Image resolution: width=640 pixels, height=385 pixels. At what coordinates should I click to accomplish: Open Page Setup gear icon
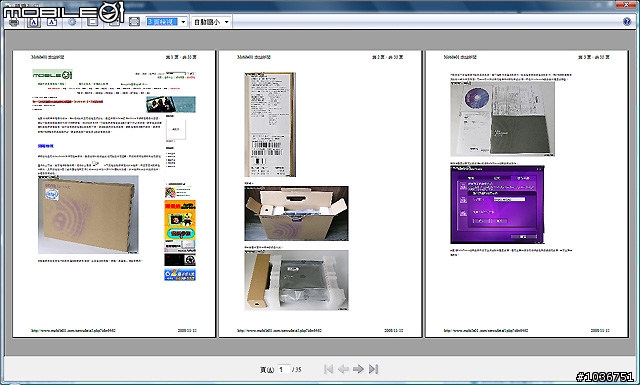tap(72, 22)
